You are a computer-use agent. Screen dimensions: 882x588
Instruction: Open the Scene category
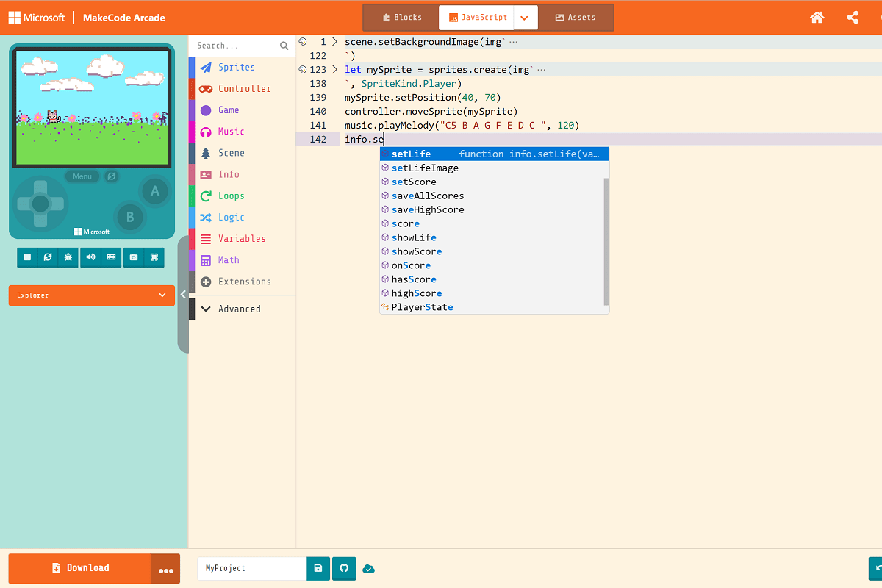click(243, 153)
